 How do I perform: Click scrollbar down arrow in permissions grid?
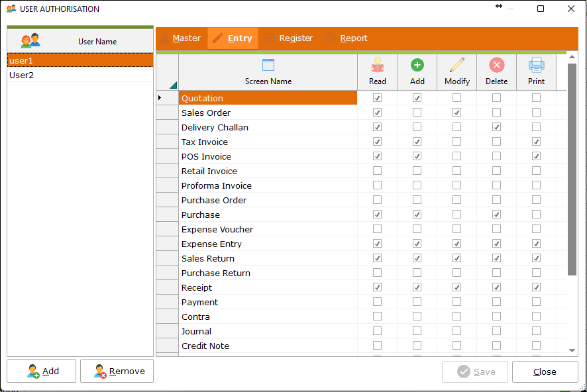point(572,350)
